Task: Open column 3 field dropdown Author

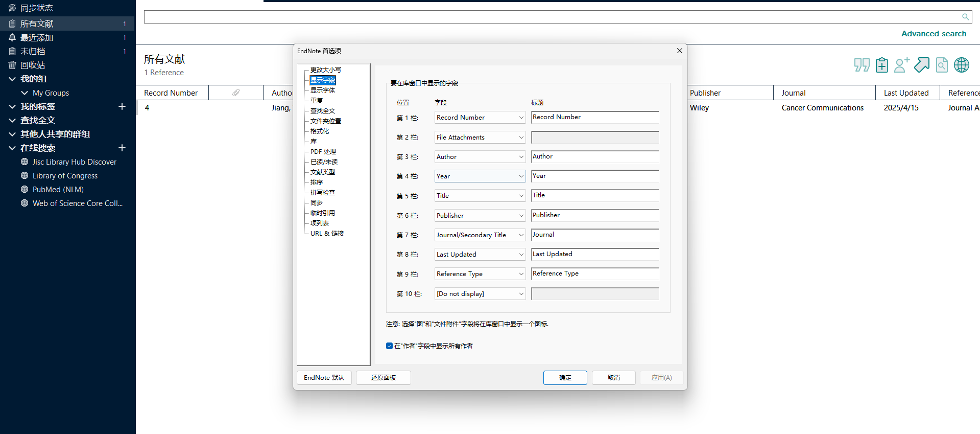Action: (x=480, y=157)
